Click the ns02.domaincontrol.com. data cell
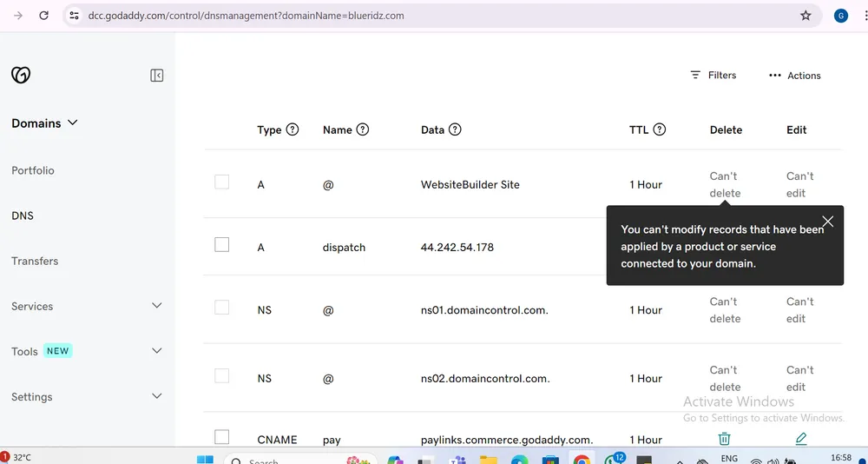Screen dimensions: 868x464 pyautogui.click(x=485, y=379)
